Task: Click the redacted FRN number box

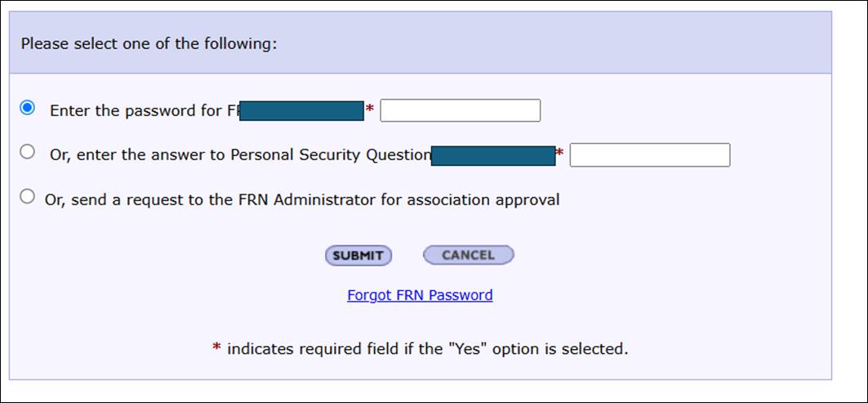Action: 302,111
